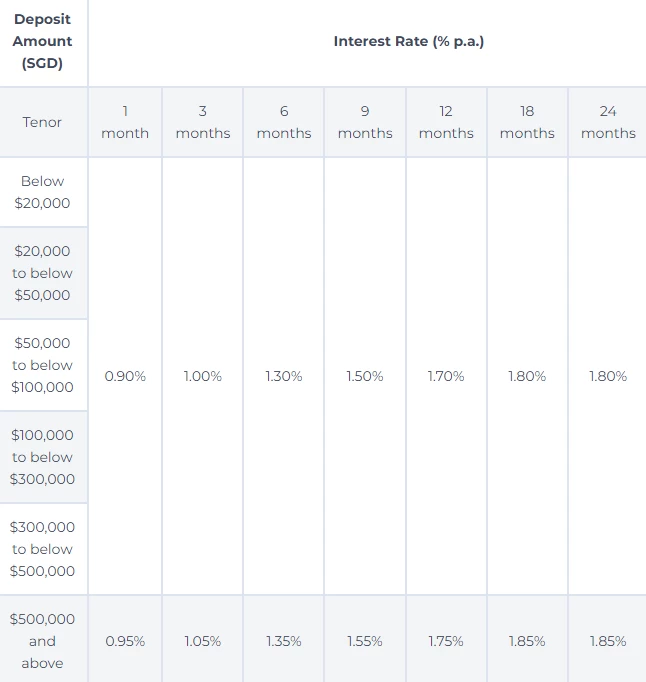Select the 24 months column header

(608, 122)
